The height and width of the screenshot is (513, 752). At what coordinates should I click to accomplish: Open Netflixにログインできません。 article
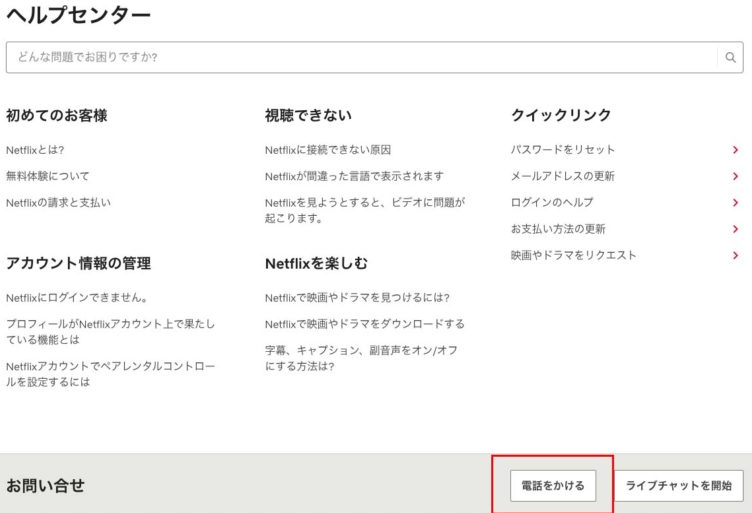tap(77, 298)
